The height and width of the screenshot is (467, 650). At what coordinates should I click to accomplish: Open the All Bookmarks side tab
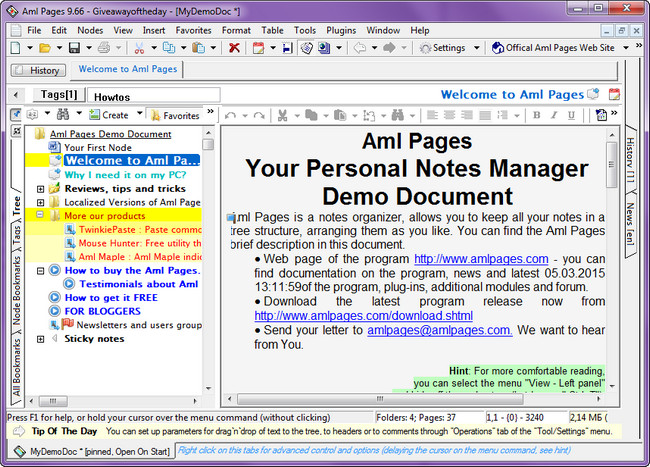pos(16,367)
